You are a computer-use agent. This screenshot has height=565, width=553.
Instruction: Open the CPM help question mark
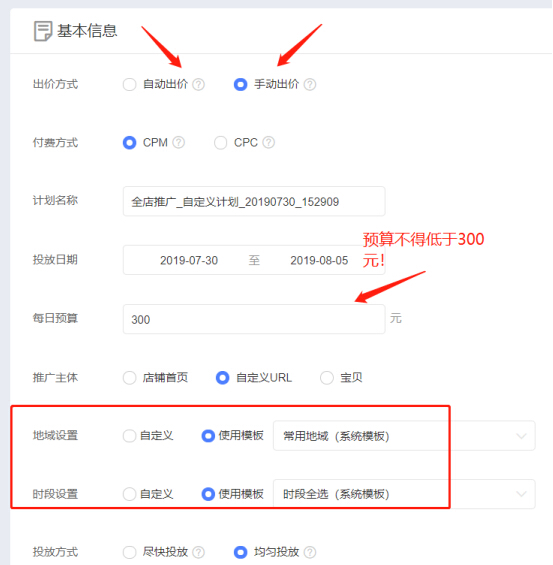[x=178, y=142]
